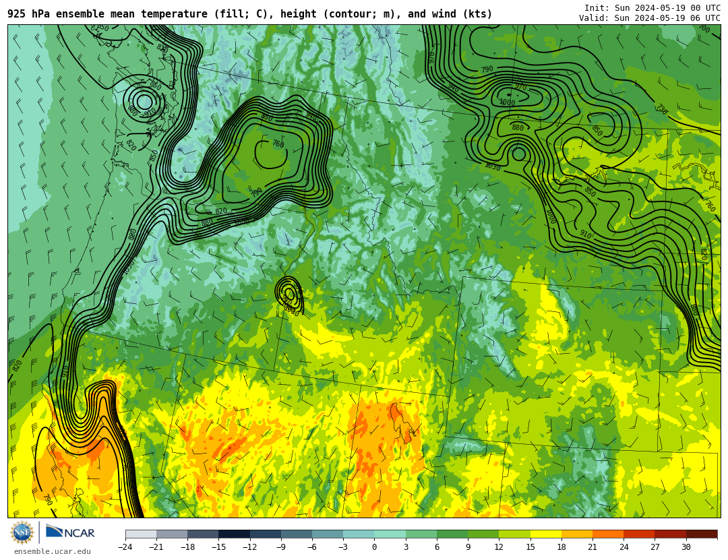Click the 27 colorbar tick label
The height and width of the screenshot is (560, 728).
tap(655, 547)
